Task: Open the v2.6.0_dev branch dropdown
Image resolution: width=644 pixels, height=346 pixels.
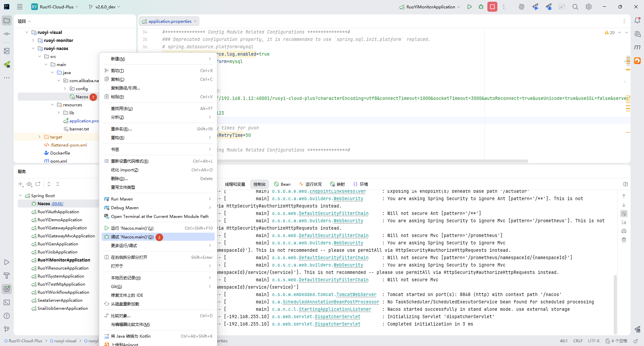Action: pyautogui.click(x=105, y=7)
